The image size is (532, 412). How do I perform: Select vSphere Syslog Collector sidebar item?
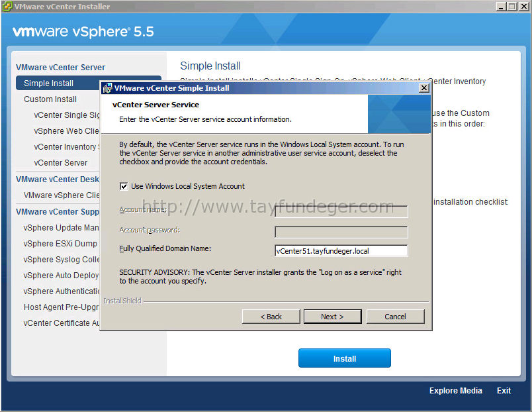pos(62,260)
